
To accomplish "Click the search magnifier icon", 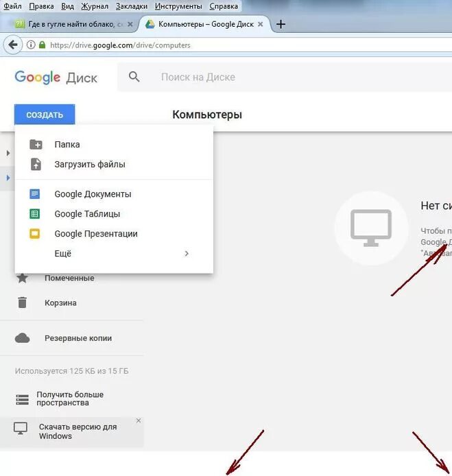I will 134,77.
